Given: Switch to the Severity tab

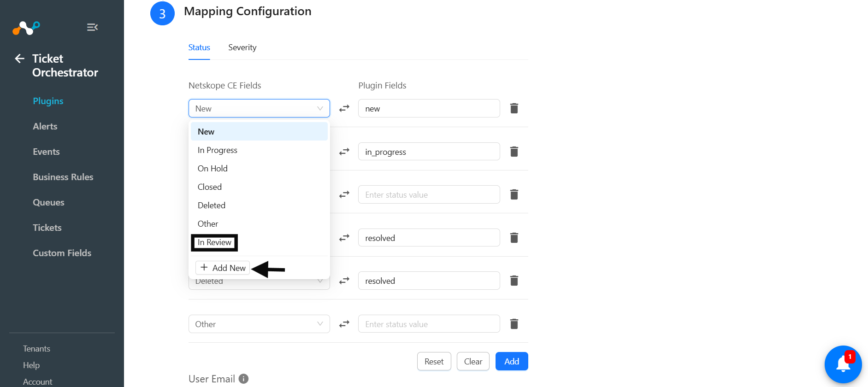Looking at the screenshot, I should (242, 47).
